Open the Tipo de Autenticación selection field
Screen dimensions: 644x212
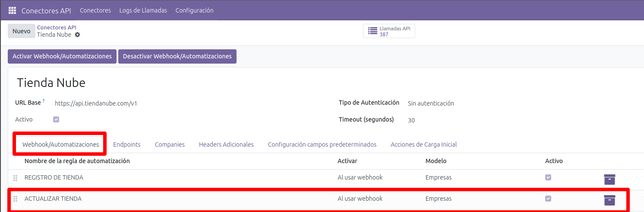431,103
